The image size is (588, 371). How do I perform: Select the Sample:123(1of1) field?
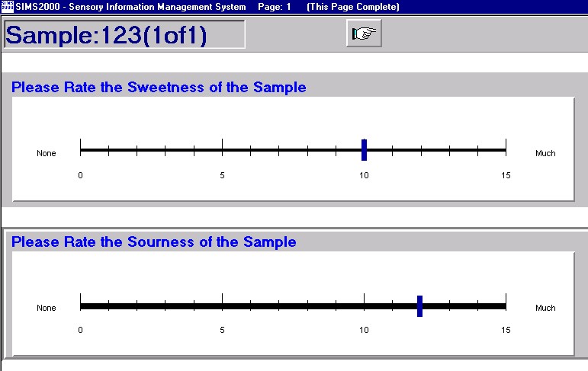pos(124,35)
